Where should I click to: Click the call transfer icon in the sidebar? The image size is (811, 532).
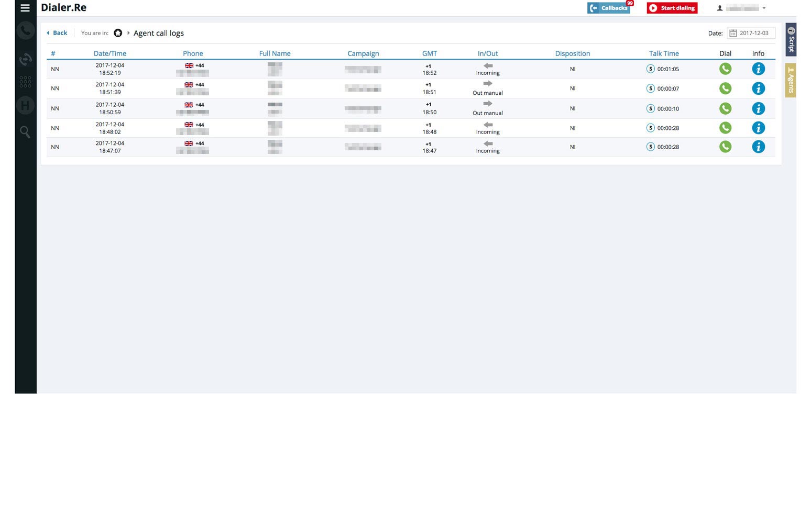(25, 59)
